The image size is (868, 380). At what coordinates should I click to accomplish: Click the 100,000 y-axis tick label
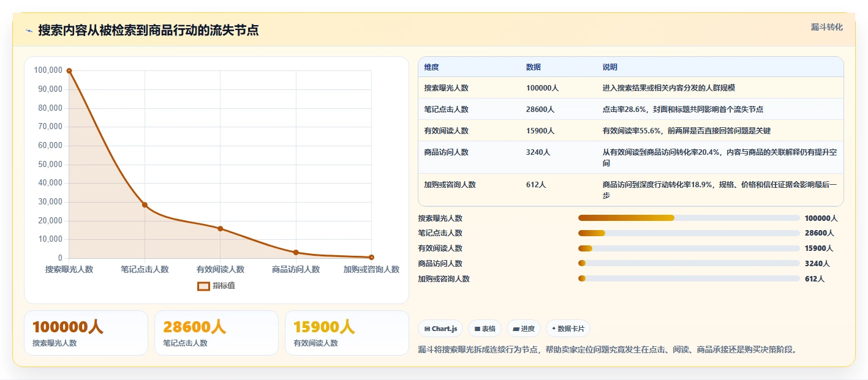(x=48, y=70)
